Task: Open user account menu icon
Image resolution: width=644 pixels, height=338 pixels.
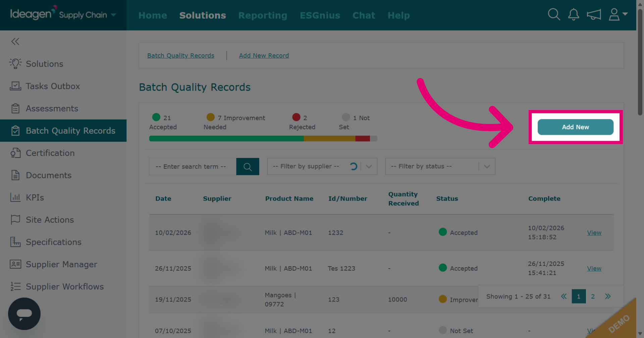Action: tap(614, 15)
